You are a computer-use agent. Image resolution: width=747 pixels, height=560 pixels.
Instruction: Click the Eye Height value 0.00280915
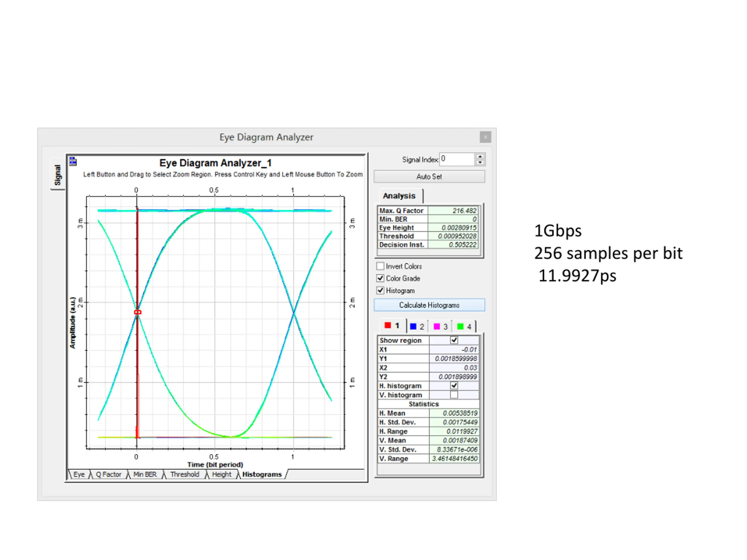pos(453,228)
